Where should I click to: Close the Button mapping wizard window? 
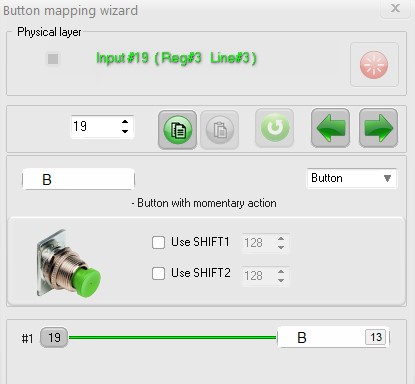(x=395, y=8)
